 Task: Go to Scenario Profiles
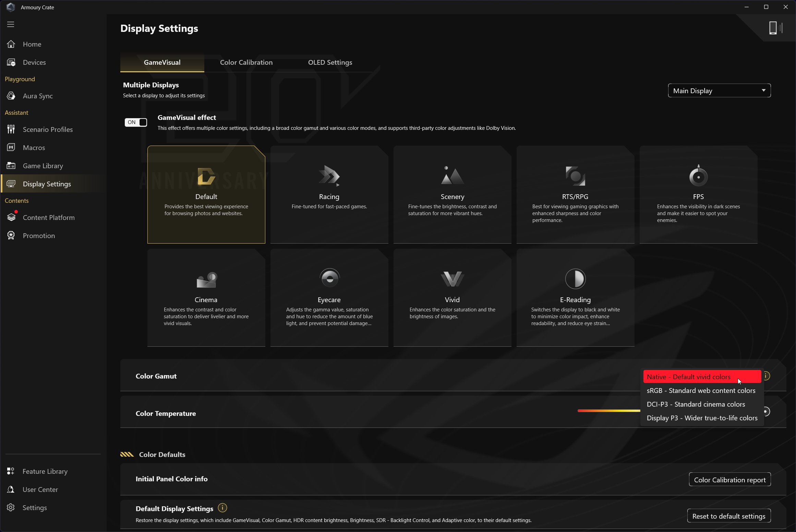coord(48,129)
